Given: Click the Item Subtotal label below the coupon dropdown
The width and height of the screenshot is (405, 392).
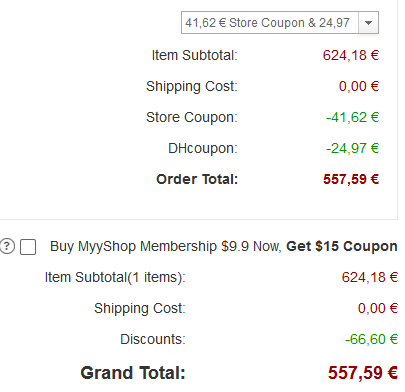Looking at the screenshot, I should 195,55.
